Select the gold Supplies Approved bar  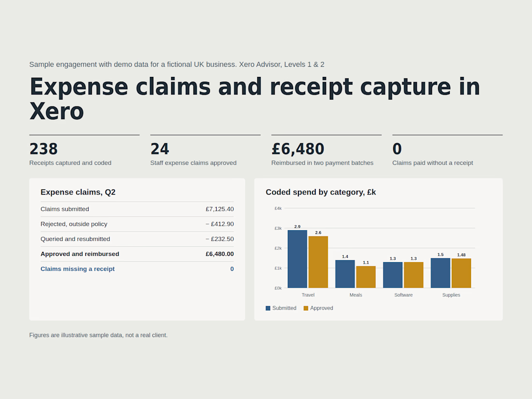pos(461,273)
